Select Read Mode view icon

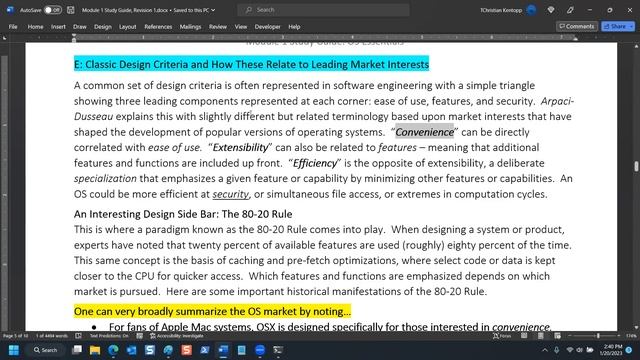[x=524, y=336]
